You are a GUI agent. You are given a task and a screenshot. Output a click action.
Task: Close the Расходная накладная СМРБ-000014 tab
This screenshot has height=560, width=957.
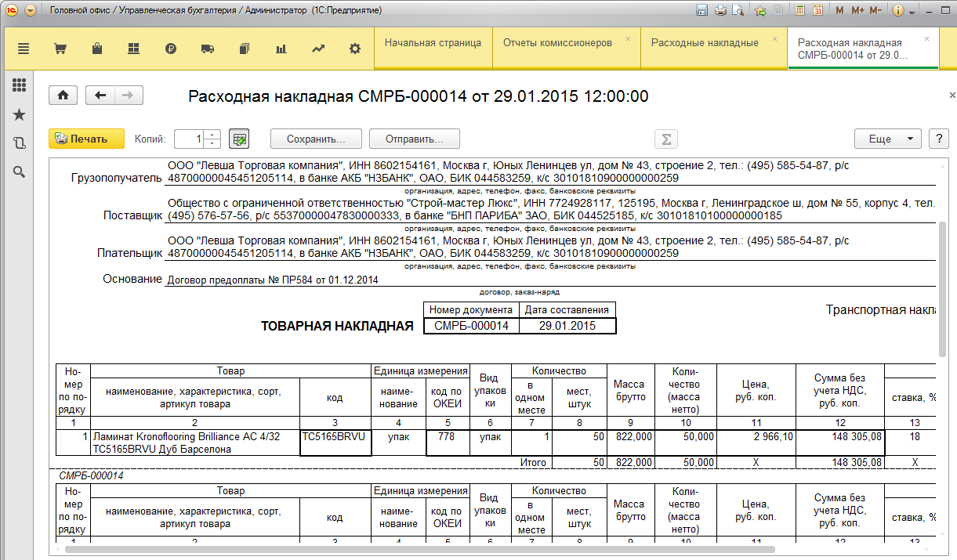click(x=926, y=38)
